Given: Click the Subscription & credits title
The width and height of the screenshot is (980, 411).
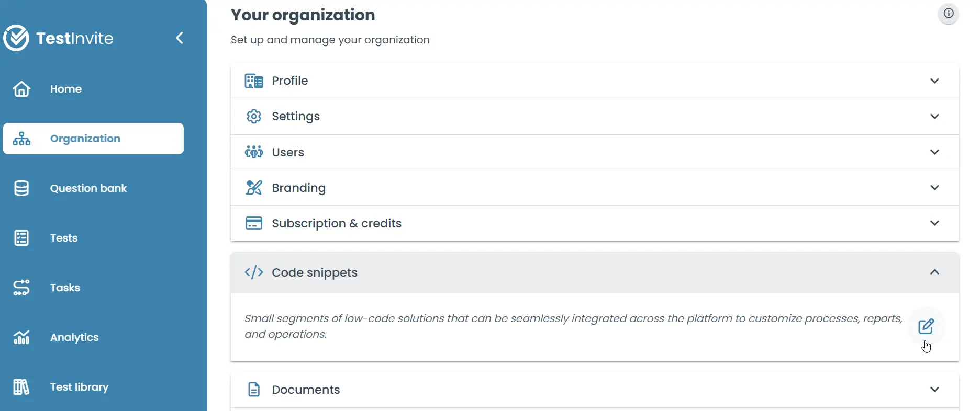Looking at the screenshot, I should (337, 223).
